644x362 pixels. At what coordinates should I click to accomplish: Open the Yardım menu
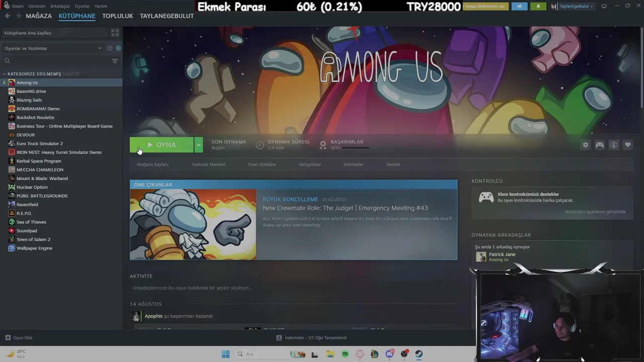tap(101, 6)
